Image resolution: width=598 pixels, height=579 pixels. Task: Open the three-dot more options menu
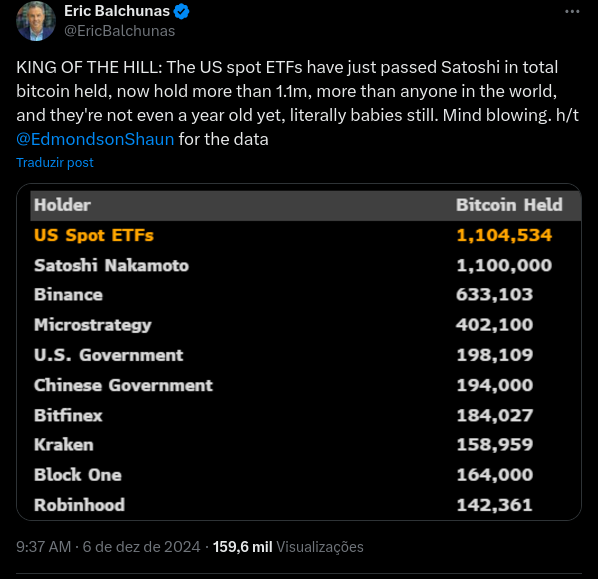pyautogui.click(x=572, y=12)
